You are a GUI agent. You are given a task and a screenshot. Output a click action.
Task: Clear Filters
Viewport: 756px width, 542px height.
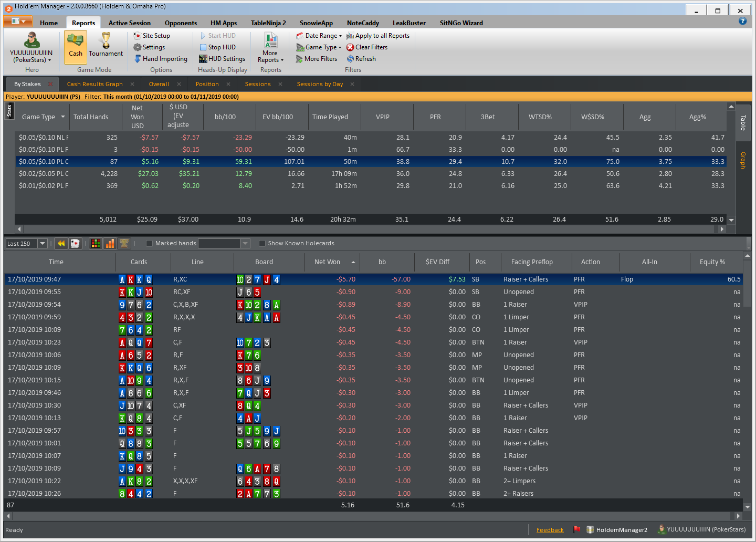point(367,47)
